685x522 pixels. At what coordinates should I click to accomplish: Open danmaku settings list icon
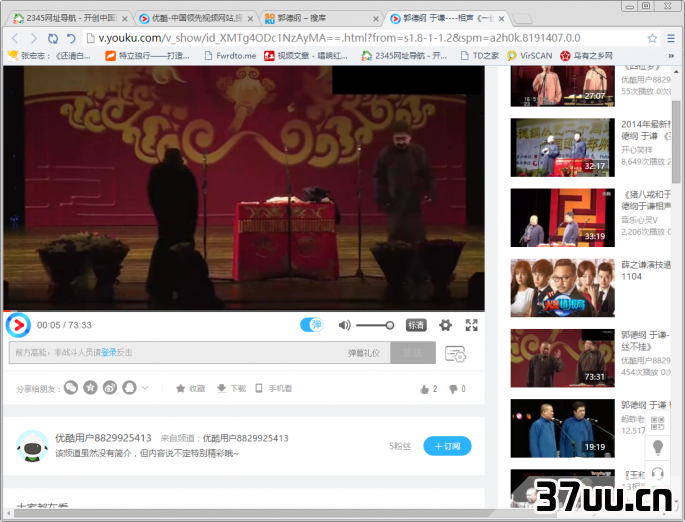(455, 354)
